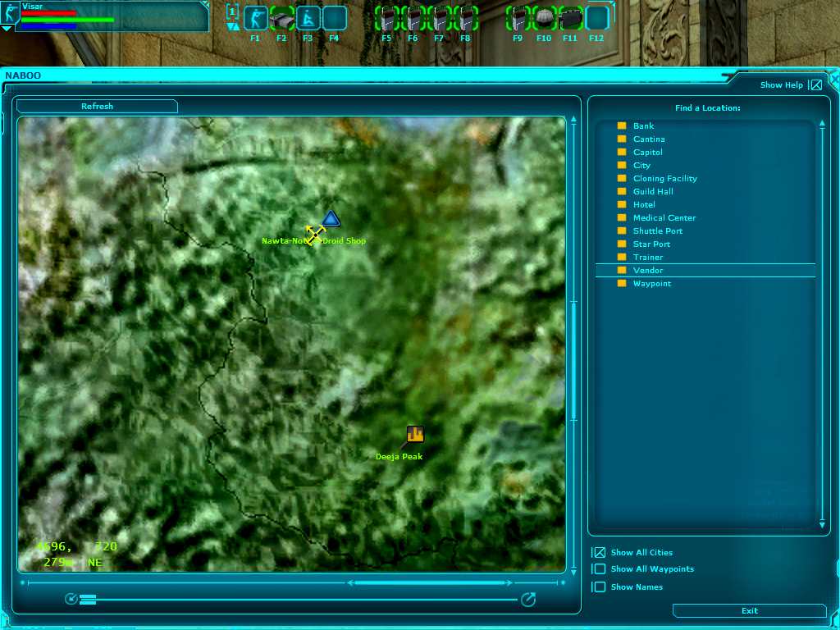Use the canister item in slot F7
This screenshot has width=840, height=630.
tap(440, 20)
